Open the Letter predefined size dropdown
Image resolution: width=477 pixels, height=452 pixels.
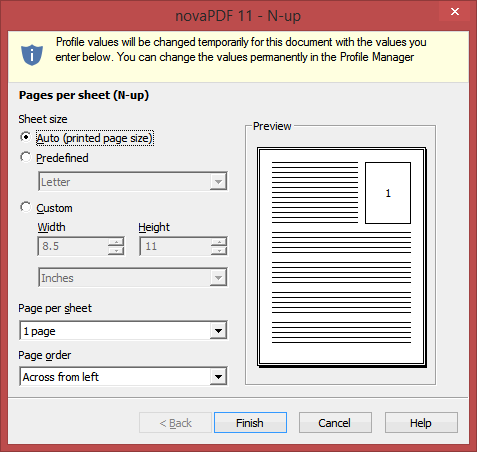(133, 181)
